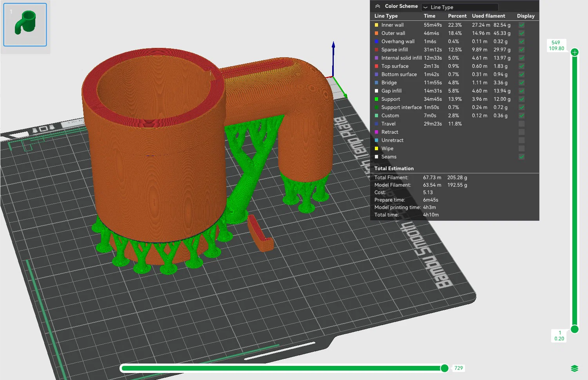Screen dimensions: 588x380
Task: Click the Time column header
Action: (429, 16)
